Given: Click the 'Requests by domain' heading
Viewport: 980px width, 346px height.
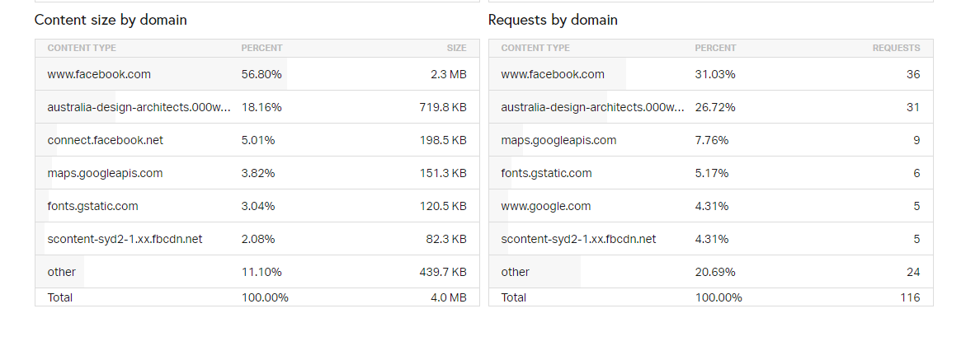Looking at the screenshot, I should tap(553, 20).
